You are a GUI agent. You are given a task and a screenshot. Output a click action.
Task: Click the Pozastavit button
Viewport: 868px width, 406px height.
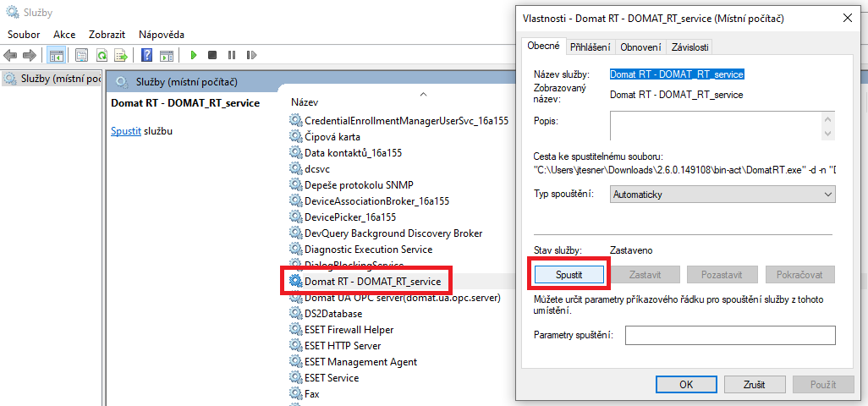[722, 274]
